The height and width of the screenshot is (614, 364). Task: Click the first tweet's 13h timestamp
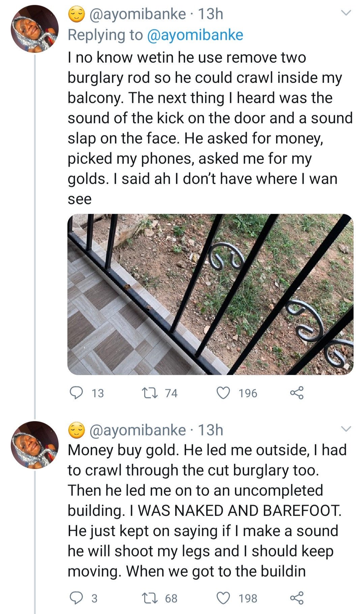[x=211, y=14]
